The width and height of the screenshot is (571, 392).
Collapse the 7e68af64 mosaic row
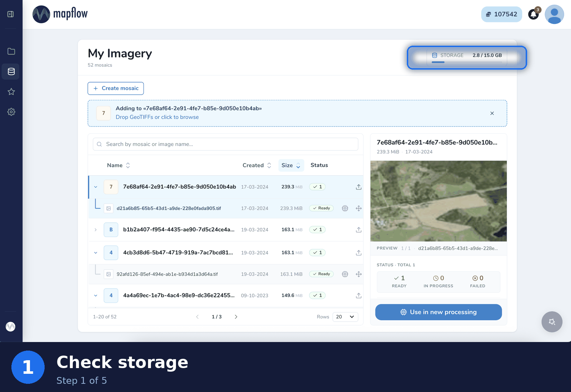pos(96,187)
